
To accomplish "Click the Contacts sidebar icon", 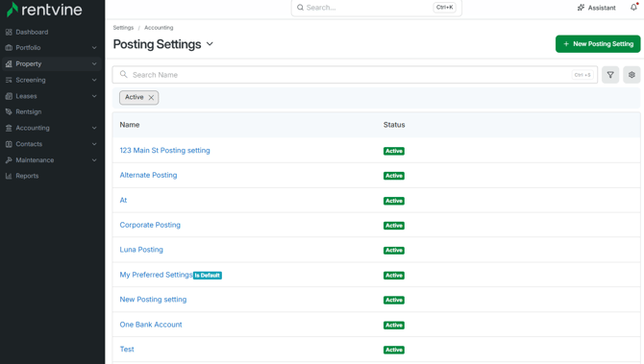I will pyautogui.click(x=9, y=144).
